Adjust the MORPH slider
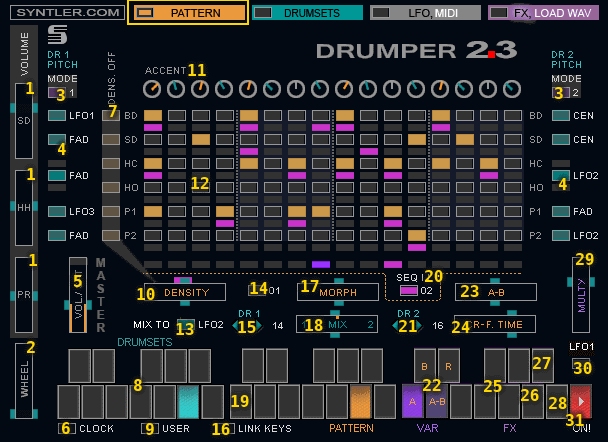 pos(338,292)
